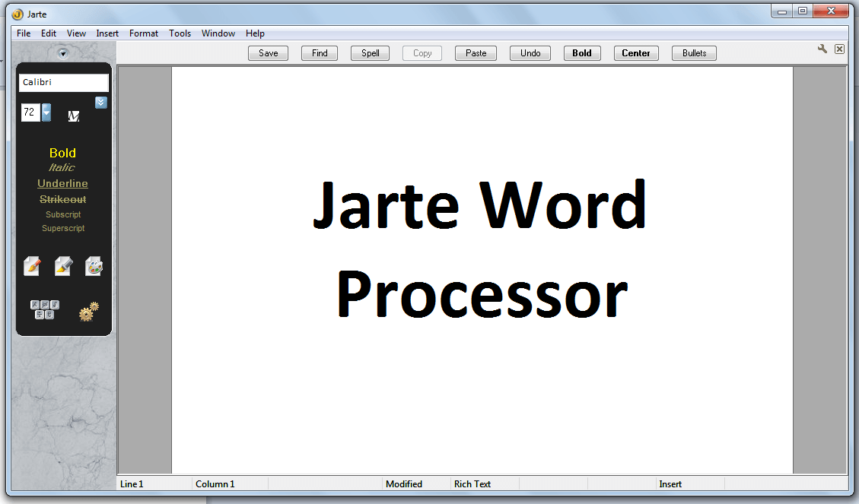Open the Edit menu
This screenshot has width=859, height=504.
pyautogui.click(x=49, y=33)
